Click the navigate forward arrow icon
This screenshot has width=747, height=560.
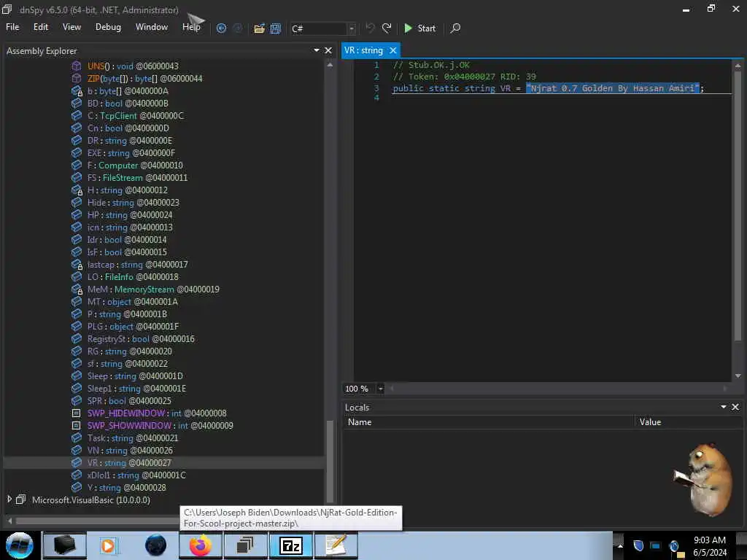tap(237, 28)
